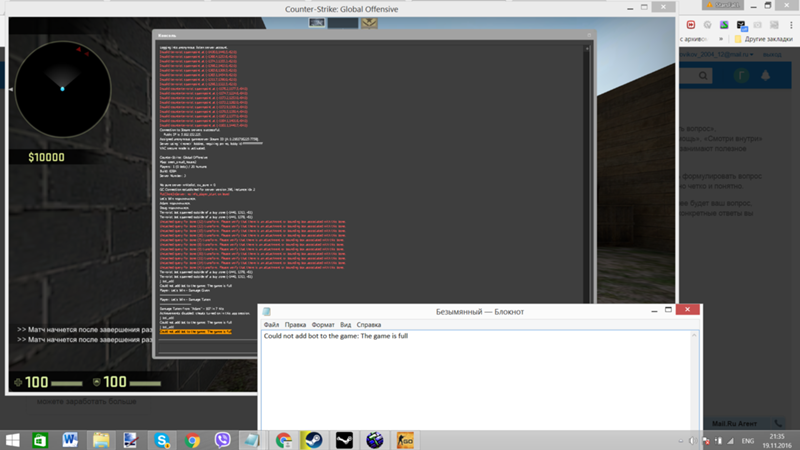Click the grey clock Chrome extension icon
This screenshot has width=800, height=450.
click(x=707, y=24)
